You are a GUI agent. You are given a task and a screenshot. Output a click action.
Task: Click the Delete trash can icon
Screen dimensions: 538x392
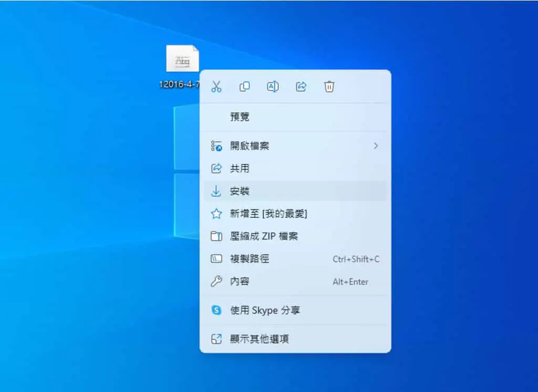pyautogui.click(x=329, y=87)
